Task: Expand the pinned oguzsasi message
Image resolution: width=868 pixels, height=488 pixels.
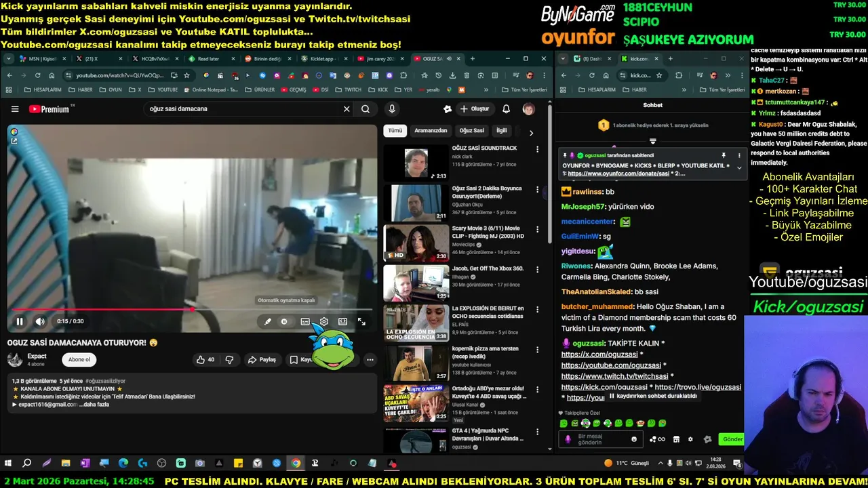Action: [x=739, y=167]
